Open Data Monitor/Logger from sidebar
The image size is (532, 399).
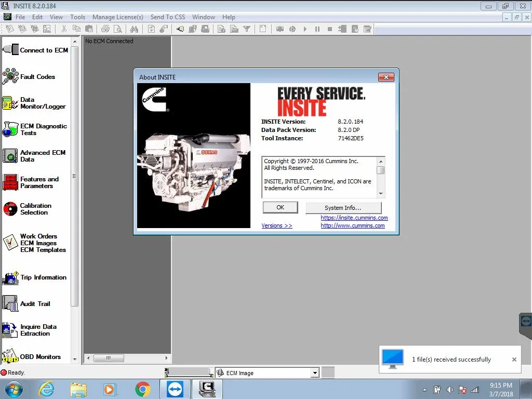coord(34,103)
